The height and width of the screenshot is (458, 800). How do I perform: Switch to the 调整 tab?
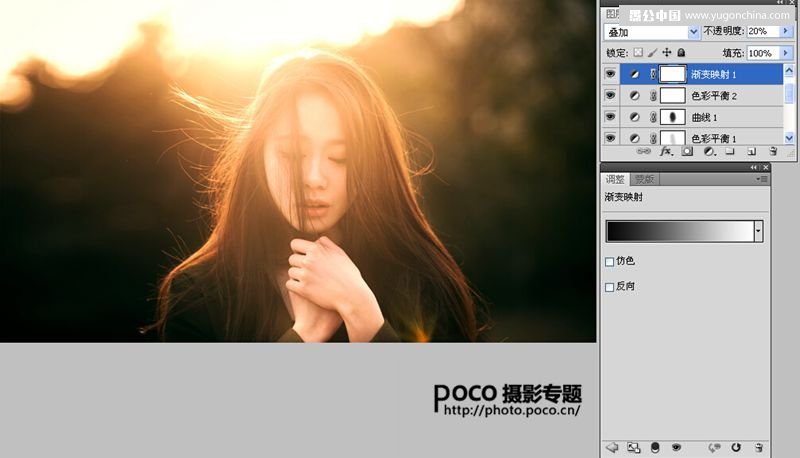pyautogui.click(x=615, y=179)
